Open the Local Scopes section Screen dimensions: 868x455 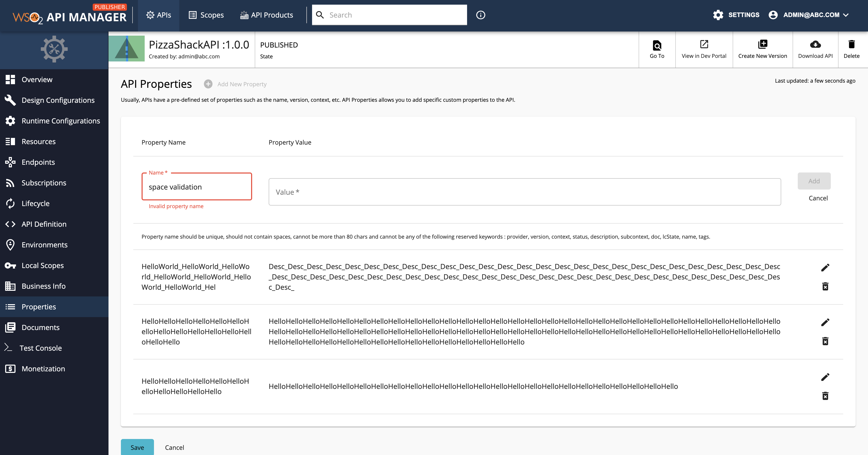click(x=42, y=265)
